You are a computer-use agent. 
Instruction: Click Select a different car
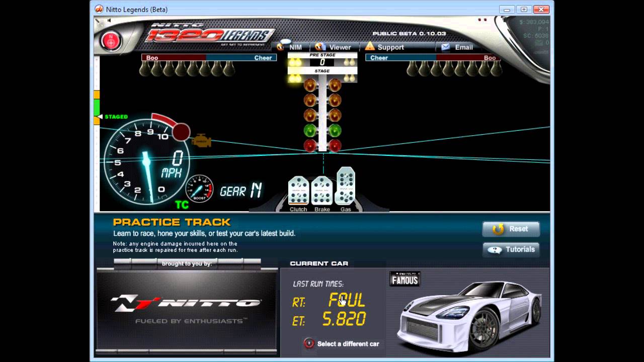(348, 344)
